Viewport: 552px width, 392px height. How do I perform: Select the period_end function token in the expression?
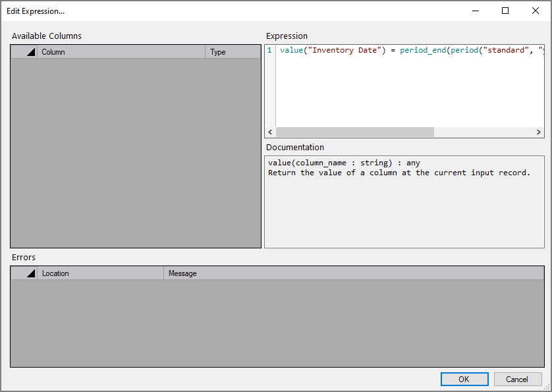pyautogui.click(x=422, y=50)
